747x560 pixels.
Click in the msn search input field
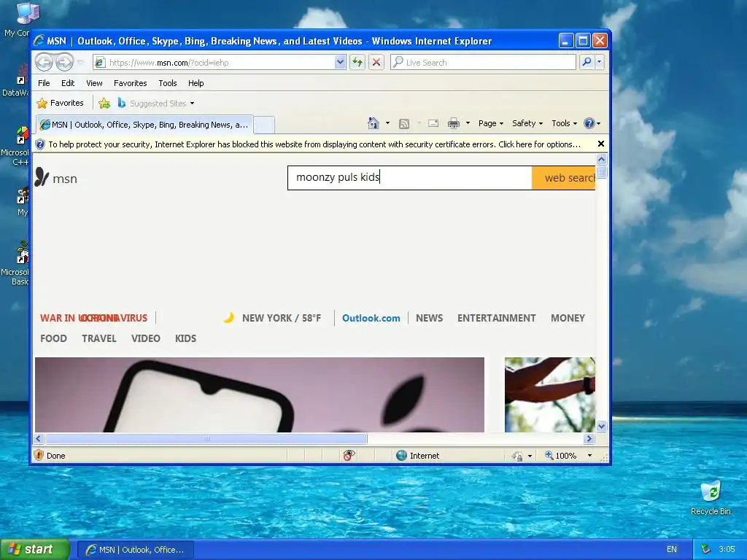(x=410, y=178)
